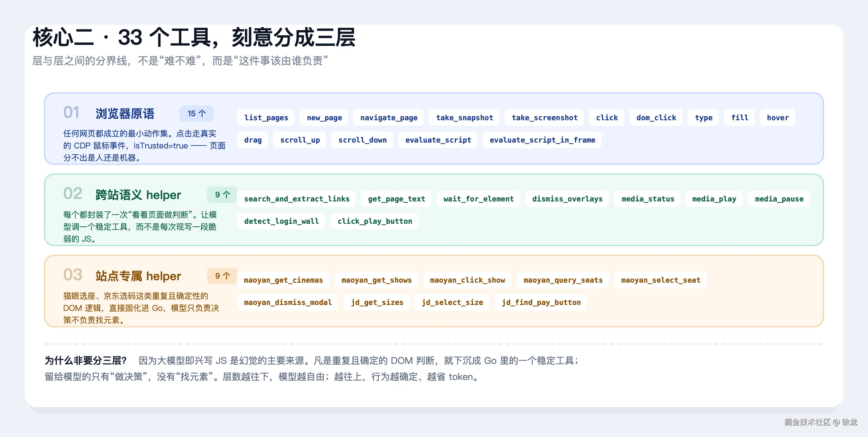This screenshot has width=868, height=437.
Task: Click the 9 个 badge beside 跨站语义 helper
Action: (222, 195)
